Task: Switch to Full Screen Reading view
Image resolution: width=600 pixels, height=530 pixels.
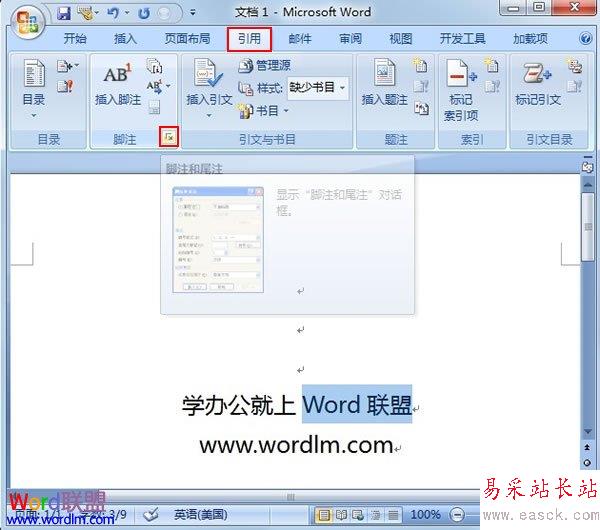Action: [x=341, y=515]
